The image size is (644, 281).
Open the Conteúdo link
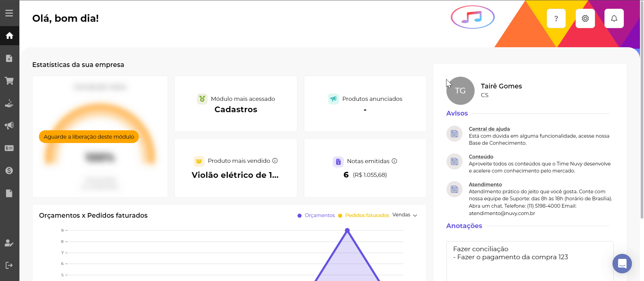(481, 157)
